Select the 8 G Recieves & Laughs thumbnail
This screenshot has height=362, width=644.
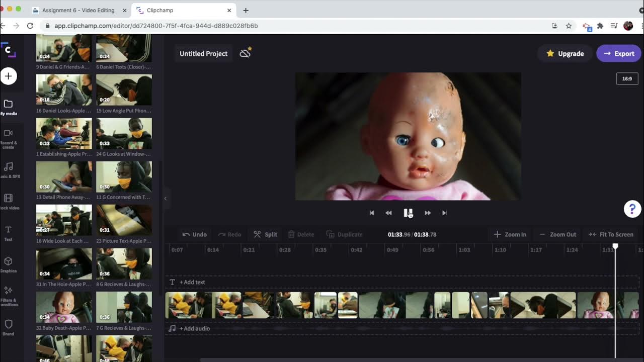click(x=124, y=263)
